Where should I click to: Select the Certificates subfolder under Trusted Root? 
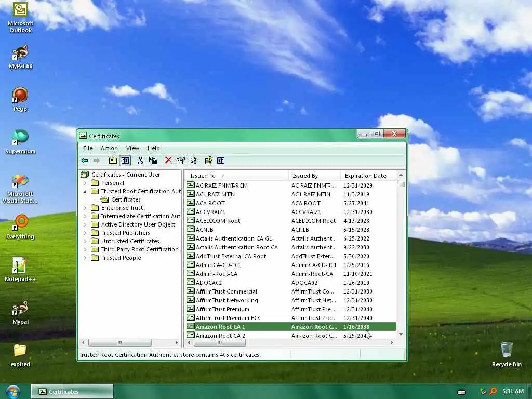(x=126, y=199)
